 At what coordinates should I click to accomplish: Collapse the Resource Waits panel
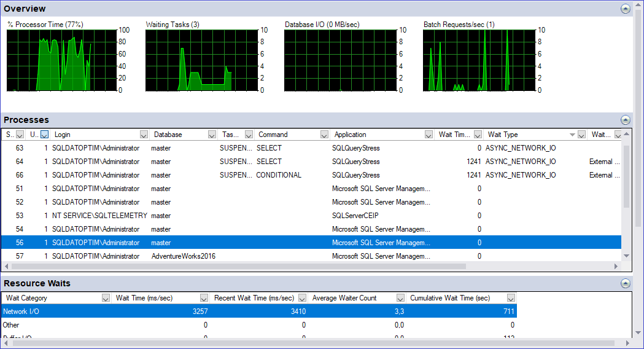pyautogui.click(x=625, y=283)
